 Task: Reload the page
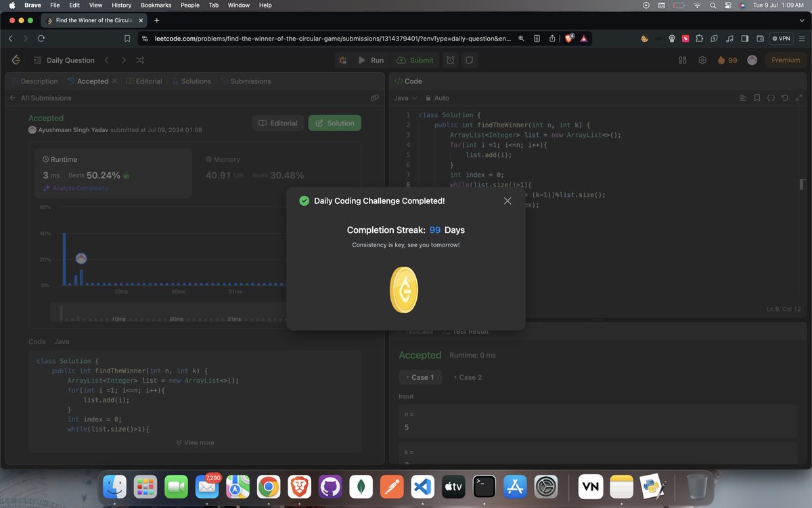[41, 39]
